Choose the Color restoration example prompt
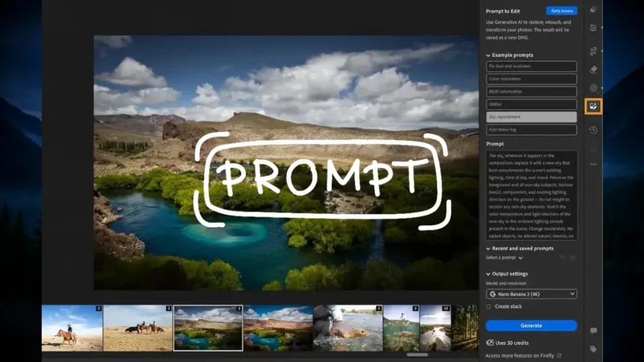644x362 pixels. (532, 79)
